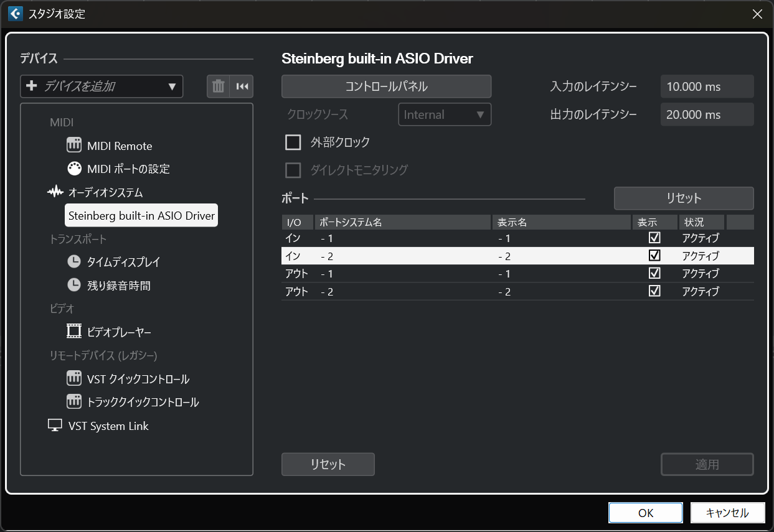Viewport: 774px width, 532px height.
Task: Uncheck 表示 for the アウト - 1 port
Action: [x=654, y=273]
